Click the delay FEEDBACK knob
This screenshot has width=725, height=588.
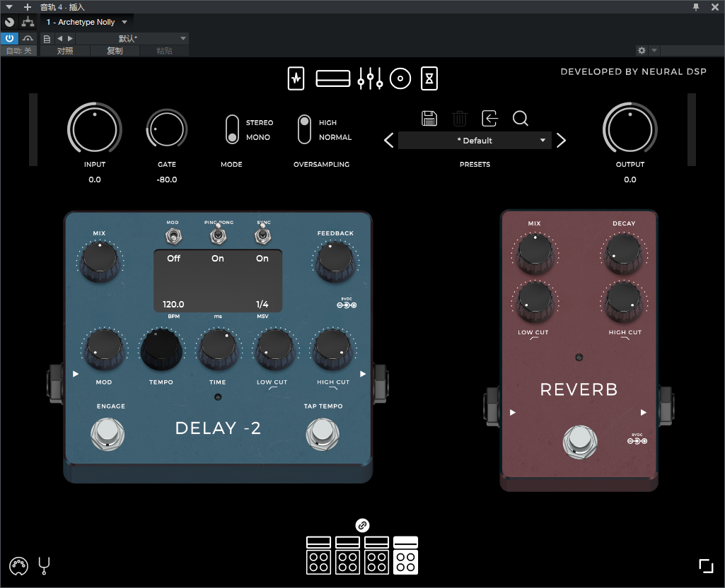(335, 261)
